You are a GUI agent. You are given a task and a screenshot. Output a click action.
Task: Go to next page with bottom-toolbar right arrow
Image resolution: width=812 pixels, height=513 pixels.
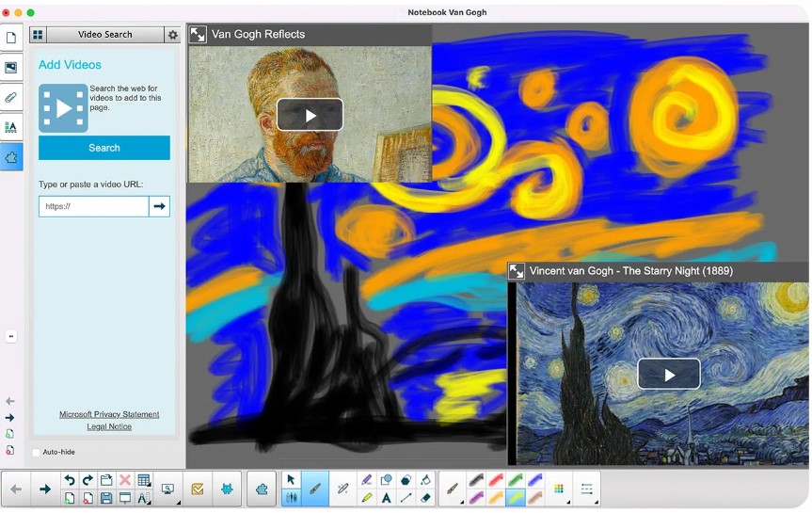pyautogui.click(x=45, y=489)
